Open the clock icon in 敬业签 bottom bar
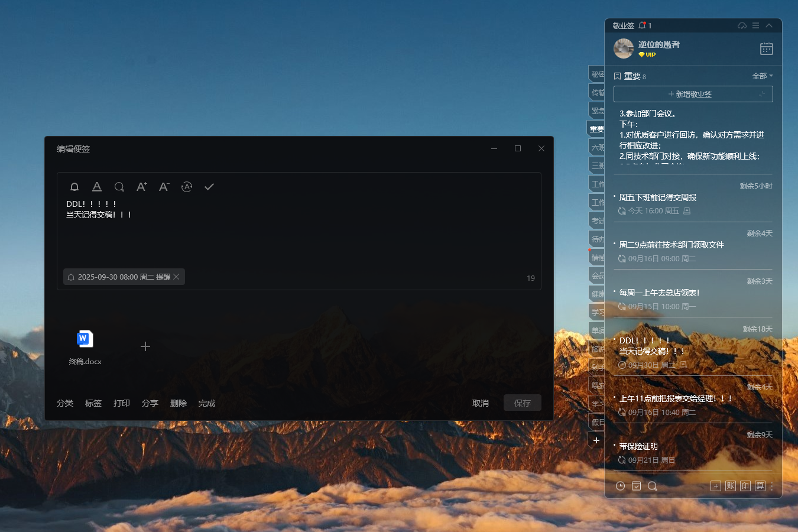Screen dimensions: 798x532 click(x=620, y=486)
